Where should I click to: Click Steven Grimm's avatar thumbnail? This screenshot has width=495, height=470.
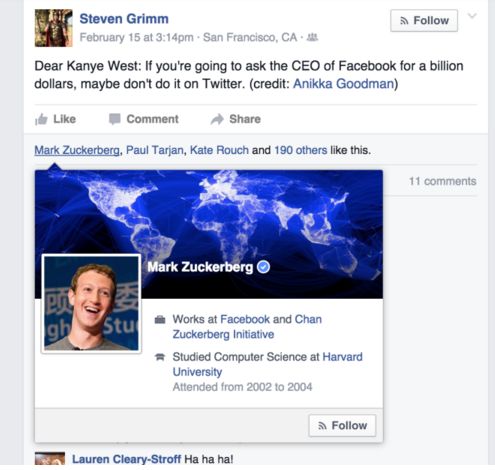click(53, 28)
